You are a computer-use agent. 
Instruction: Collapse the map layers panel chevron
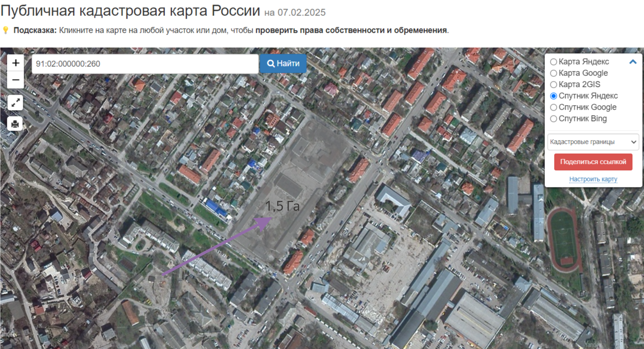633,62
